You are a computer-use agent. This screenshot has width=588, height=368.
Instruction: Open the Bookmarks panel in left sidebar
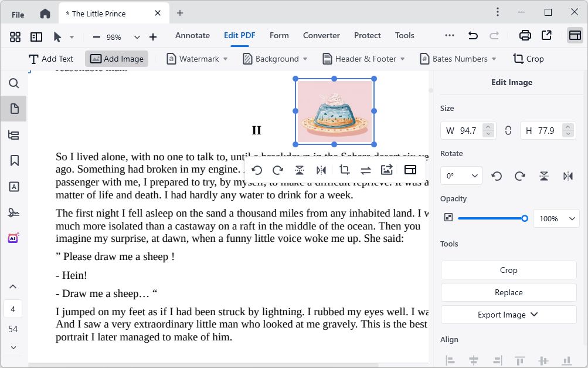pyautogui.click(x=14, y=161)
